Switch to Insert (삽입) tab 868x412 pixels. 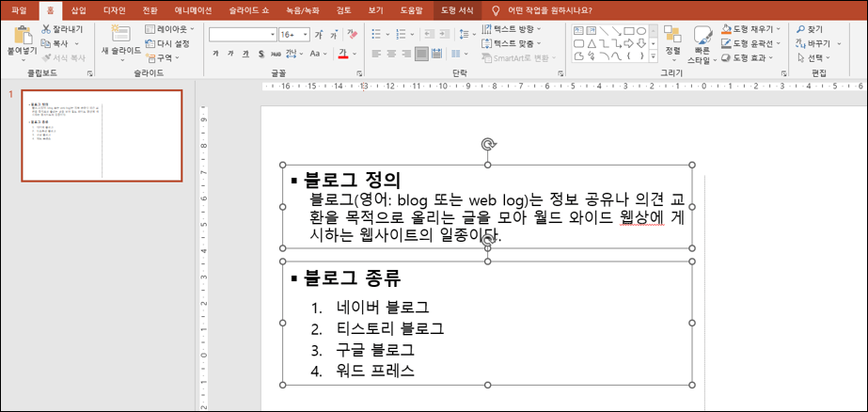click(x=79, y=10)
